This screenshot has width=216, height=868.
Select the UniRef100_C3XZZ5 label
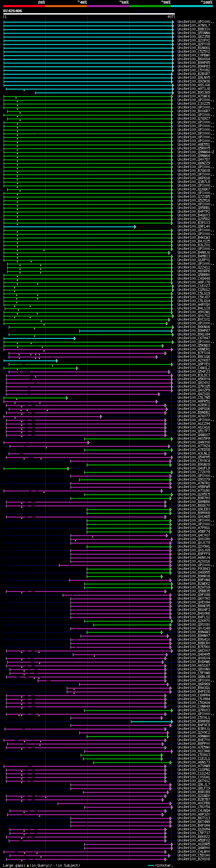[x=194, y=104]
